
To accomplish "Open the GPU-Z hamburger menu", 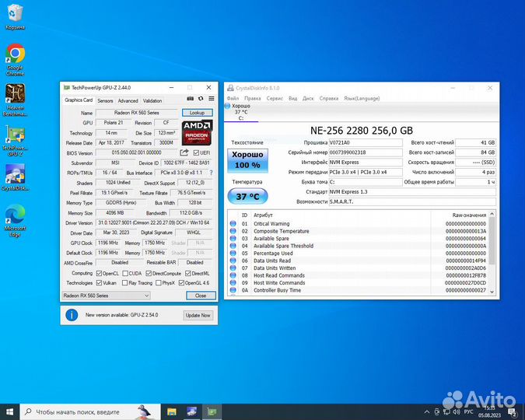I will click(212, 99).
